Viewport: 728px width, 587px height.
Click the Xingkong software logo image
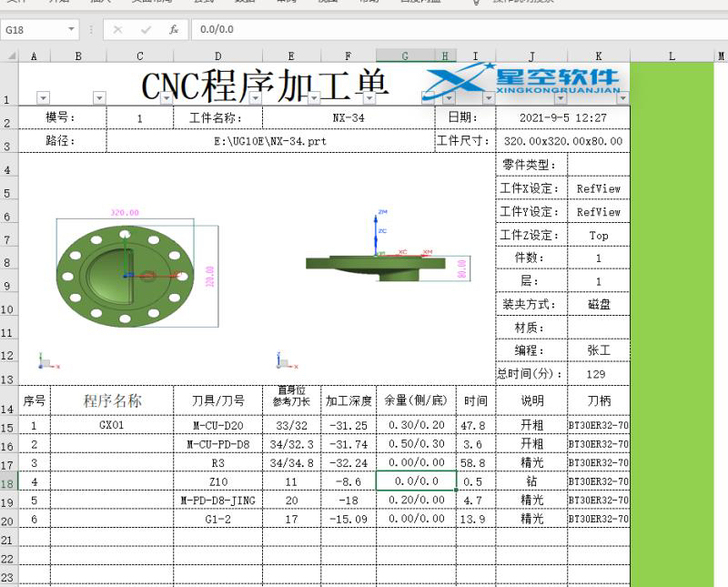522,80
